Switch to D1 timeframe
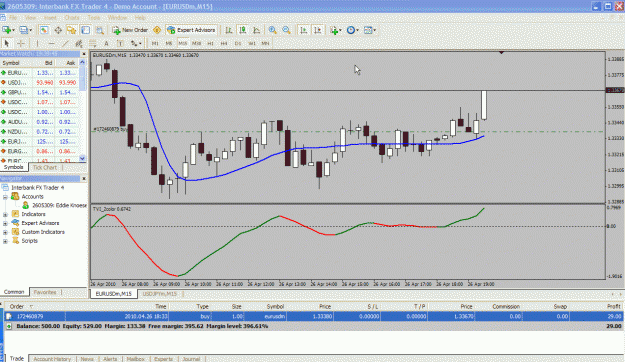Viewport: 625px width, 362px height. pos(238,43)
